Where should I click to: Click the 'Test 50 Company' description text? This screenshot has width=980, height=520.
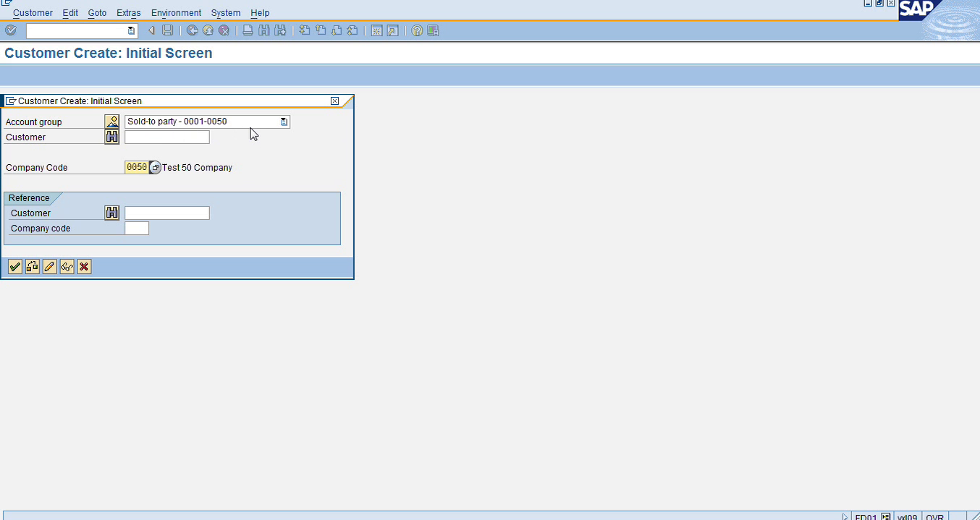[197, 167]
